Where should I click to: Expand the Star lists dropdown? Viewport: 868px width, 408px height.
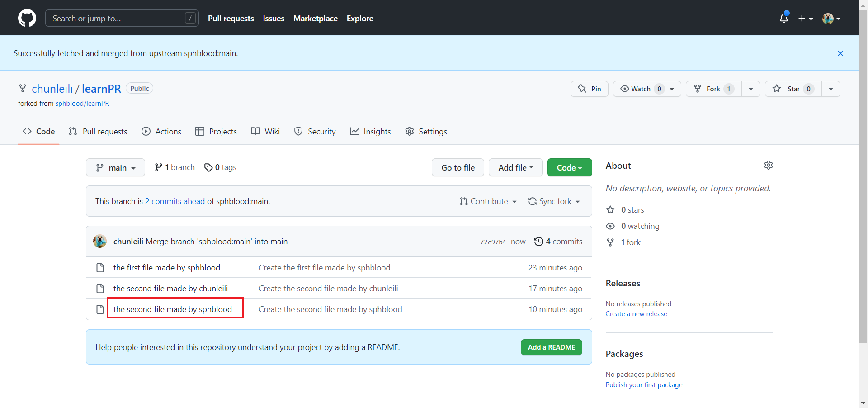(831, 89)
